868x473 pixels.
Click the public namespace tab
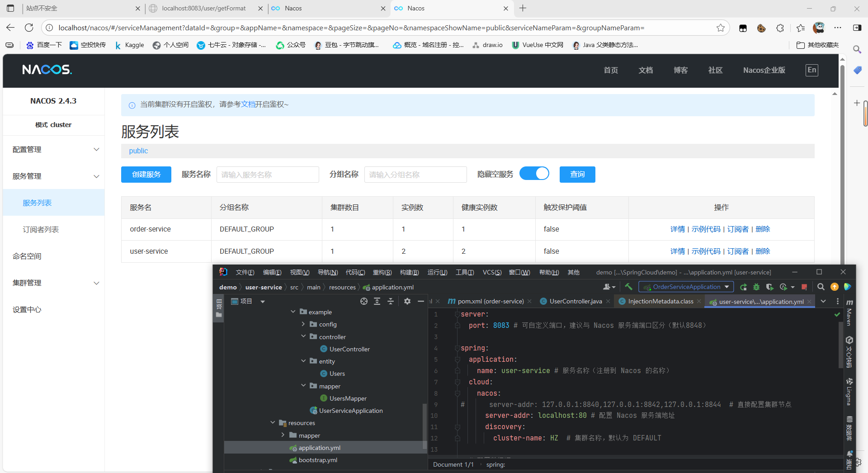click(138, 151)
